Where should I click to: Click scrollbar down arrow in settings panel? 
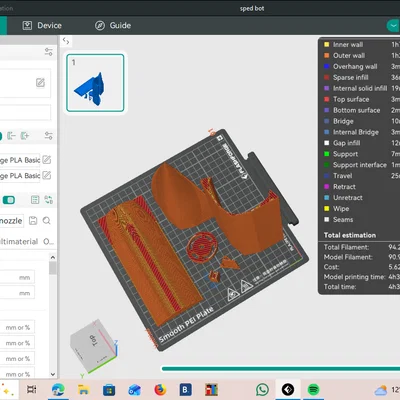pos(53,374)
